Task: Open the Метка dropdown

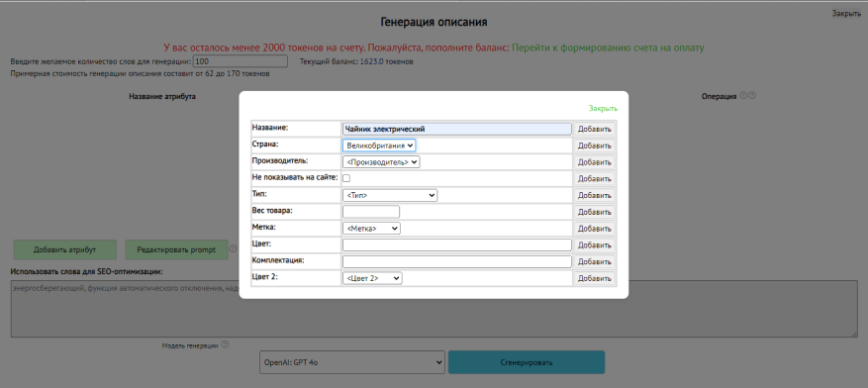Action: point(371,228)
